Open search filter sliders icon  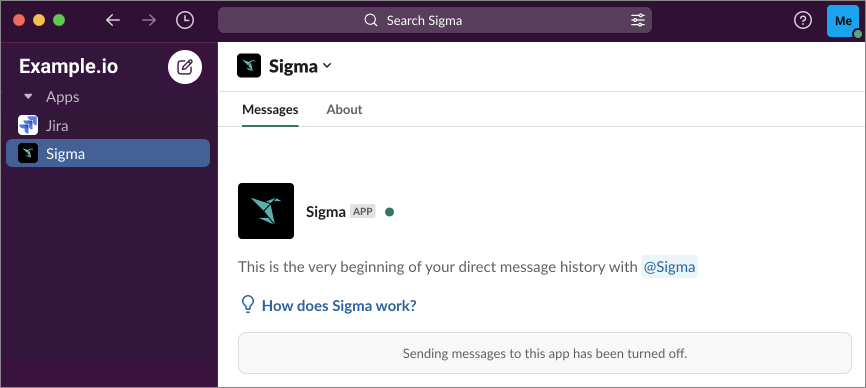[x=637, y=20]
